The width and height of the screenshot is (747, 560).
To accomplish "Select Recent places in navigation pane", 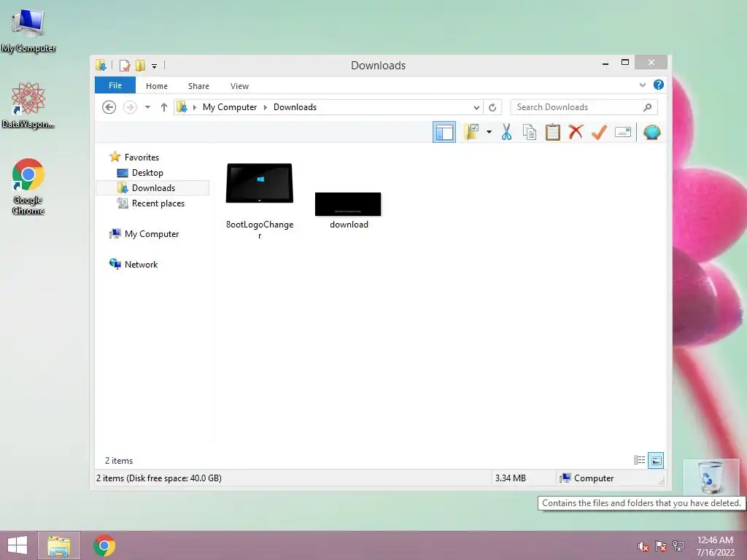I will 158,203.
